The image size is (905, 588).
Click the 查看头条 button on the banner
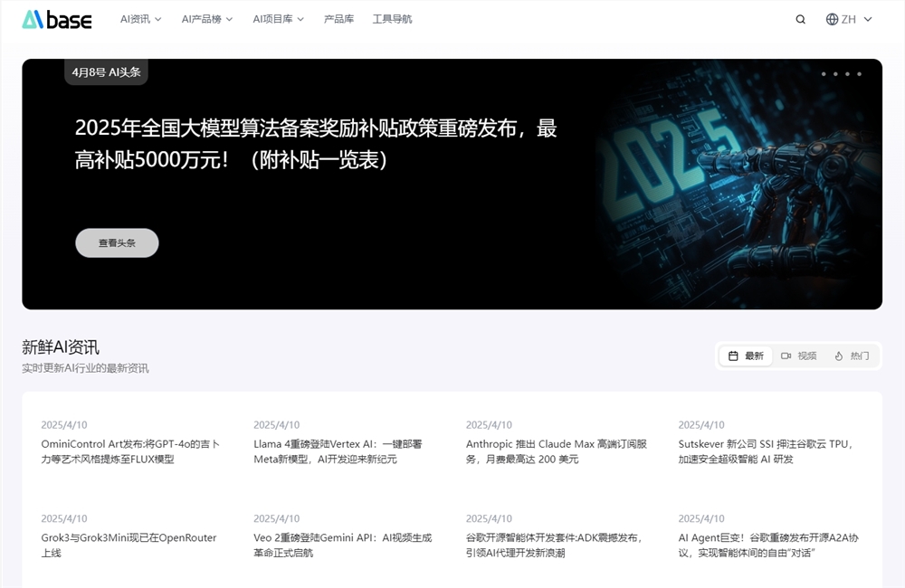click(116, 242)
